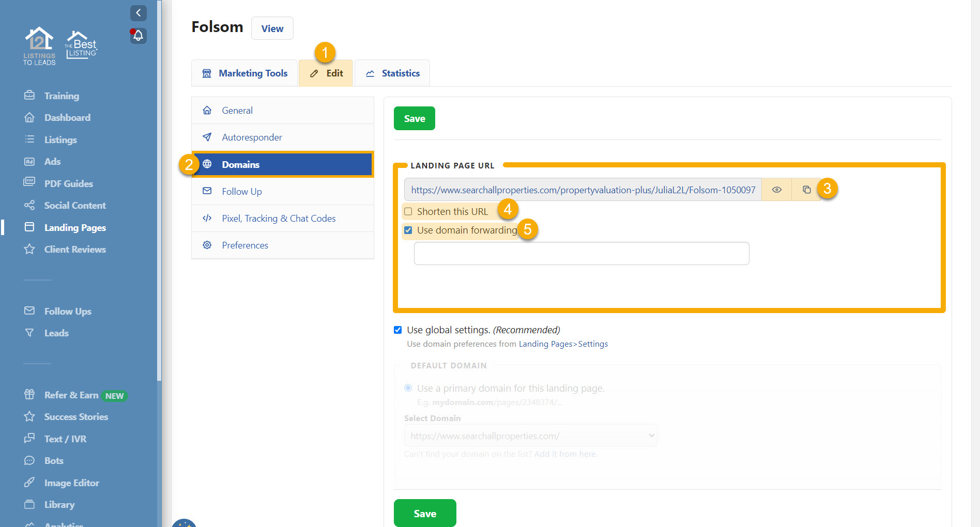Switch to the Statistics tab
Image resolution: width=980 pixels, height=527 pixels.
(x=392, y=73)
